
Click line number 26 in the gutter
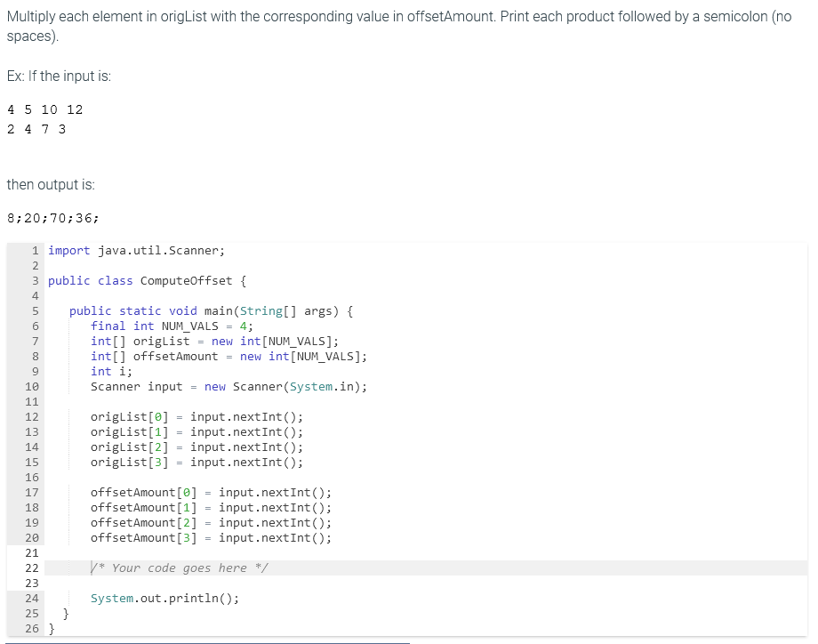pos(32,628)
